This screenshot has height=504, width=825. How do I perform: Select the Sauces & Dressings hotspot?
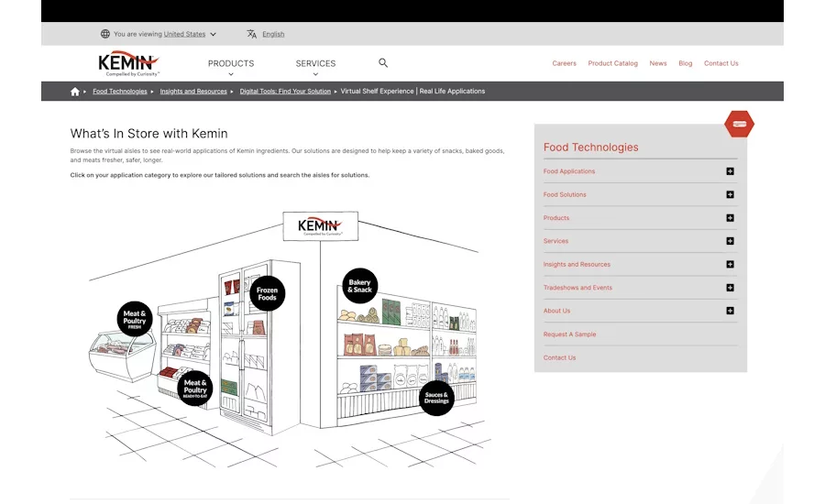[x=436, y=399]
